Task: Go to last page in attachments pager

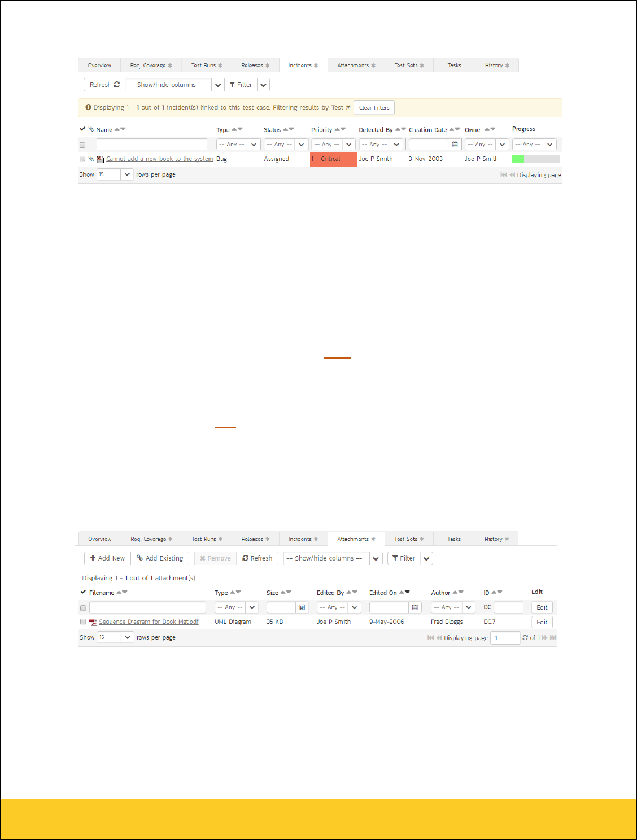Action: [553, 638]
